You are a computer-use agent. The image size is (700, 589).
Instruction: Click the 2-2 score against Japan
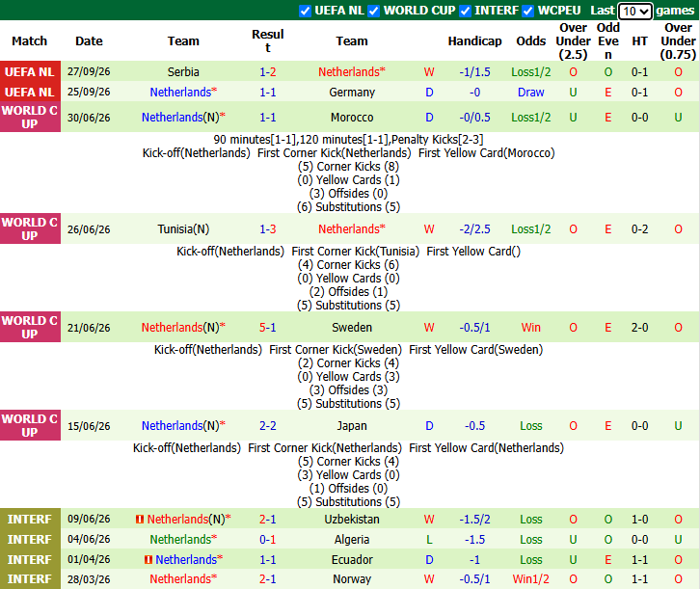point(268,426)
